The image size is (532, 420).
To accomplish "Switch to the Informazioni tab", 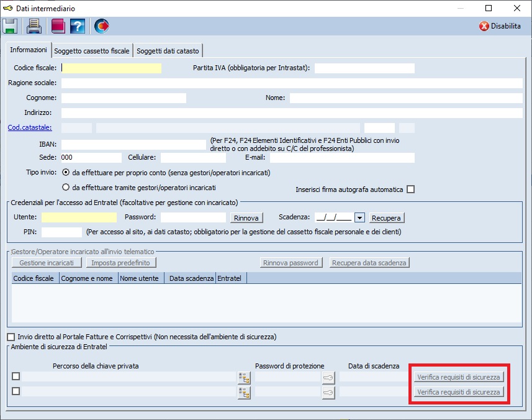I will point(29,50).
